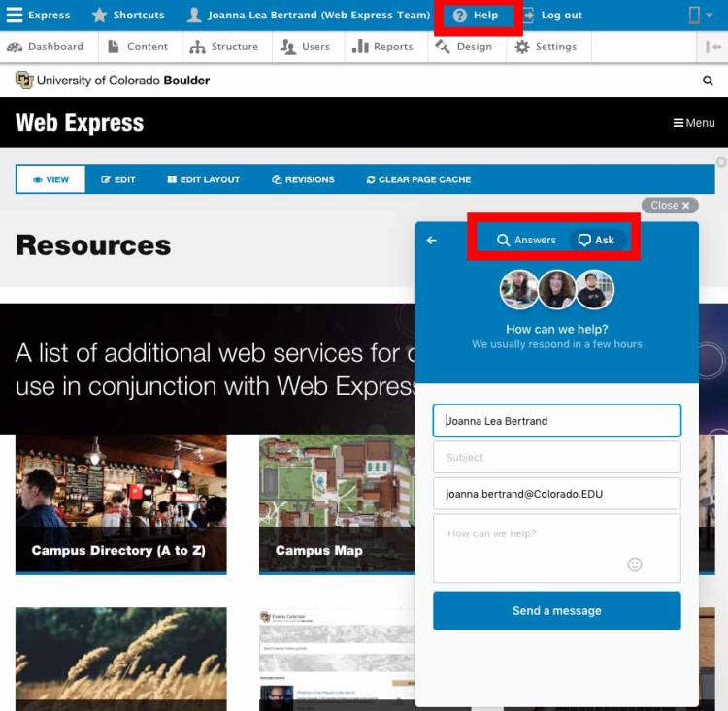
Task: Open the Content menu
Action: coord(138,47)
